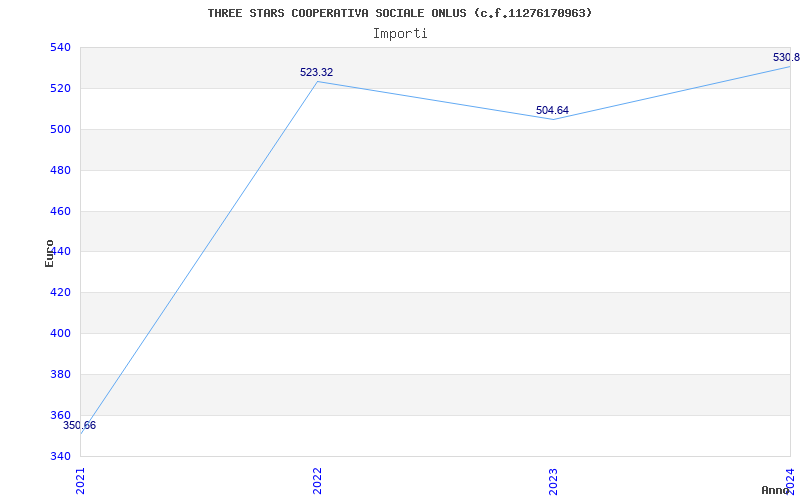Click the 480 y-axis value
The image size is (800, 500).
(x=59, y=170)
